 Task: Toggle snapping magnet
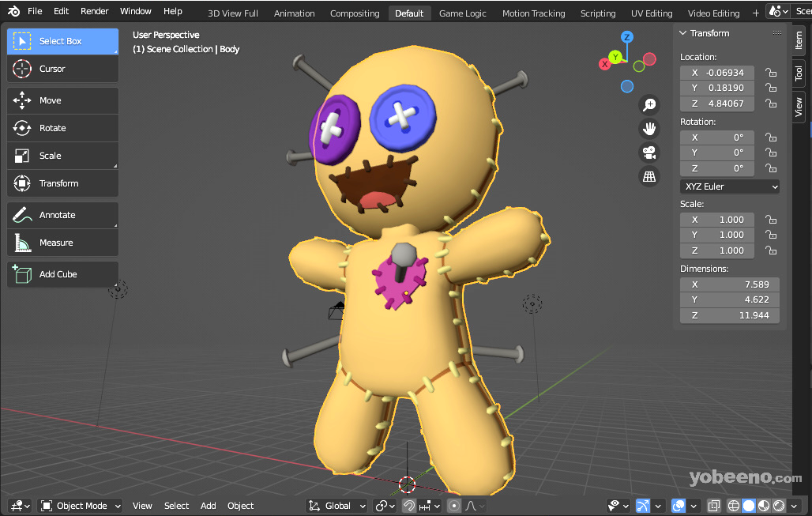click(x=409, y=506)
